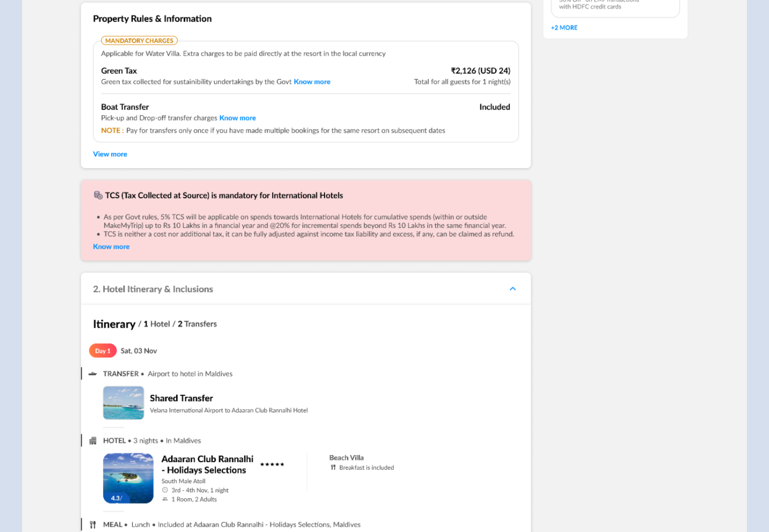This screenshot has height=532, width=769.
Task: Show +2 MORE offers
Action: 564,28
